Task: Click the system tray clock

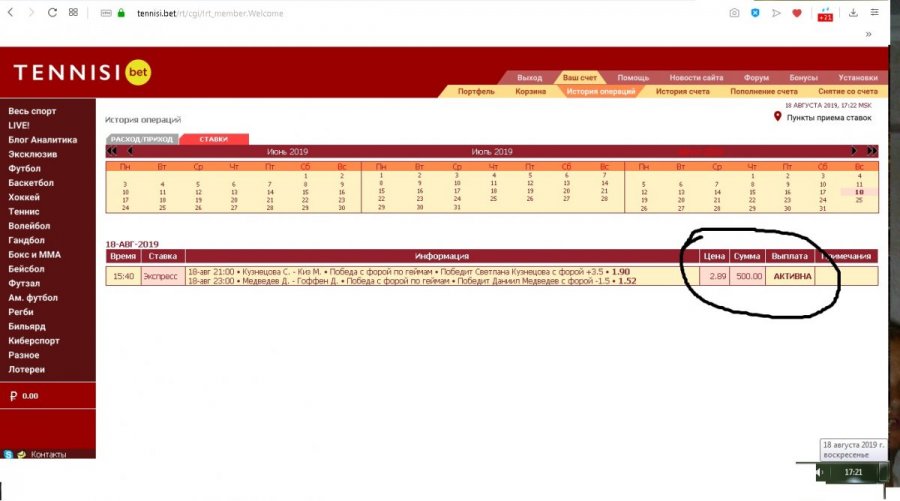Action: pyautogui.click(x=852, y=471)
